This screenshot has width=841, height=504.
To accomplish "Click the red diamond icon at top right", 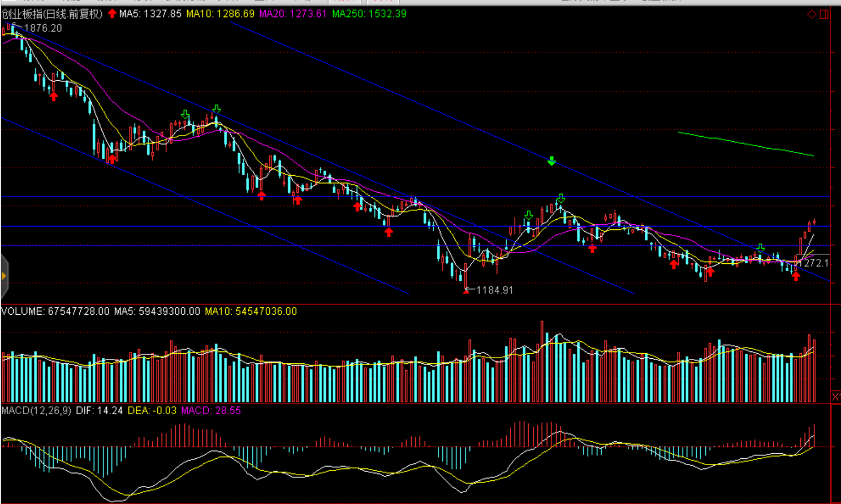I will pyautogui.click(x=812, y=14).
